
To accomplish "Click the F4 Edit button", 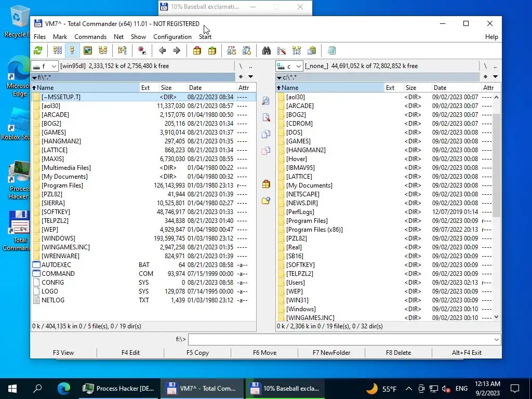I will pyautogui.click(x=130, y=353).
